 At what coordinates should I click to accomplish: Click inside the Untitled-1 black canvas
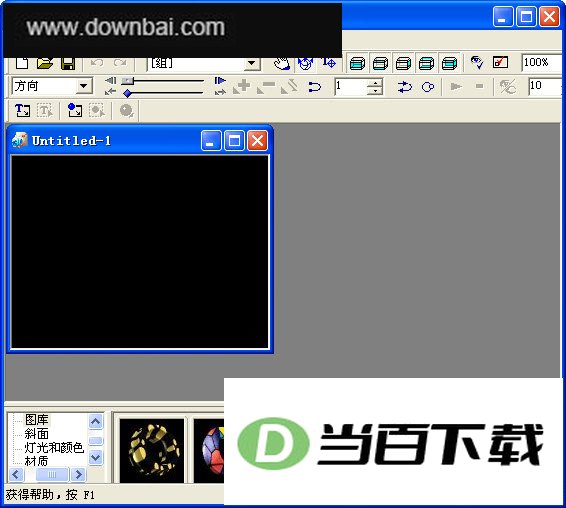click(140, 252)
